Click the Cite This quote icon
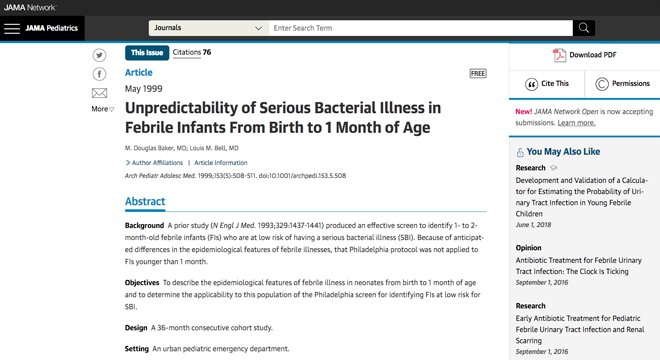 [x=532, y=84]
